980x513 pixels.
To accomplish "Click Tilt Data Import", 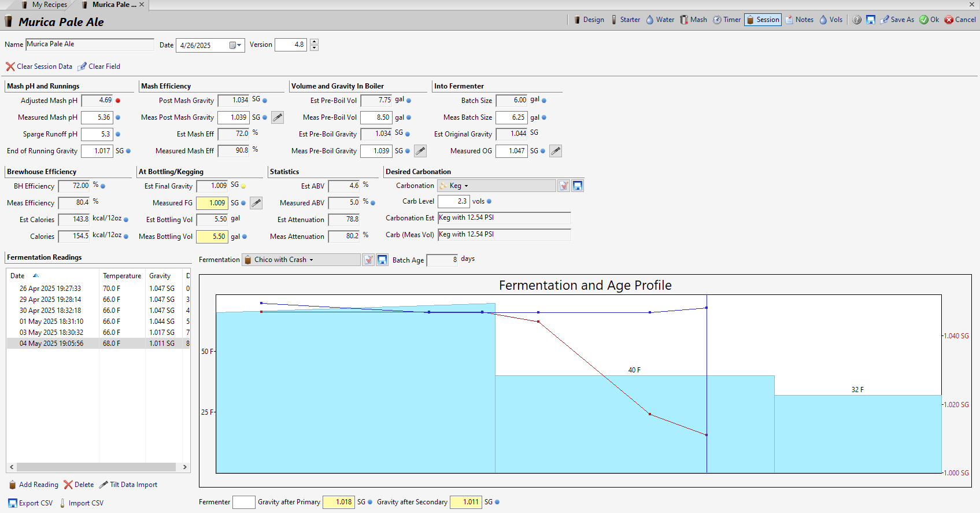I will point(128,485).
